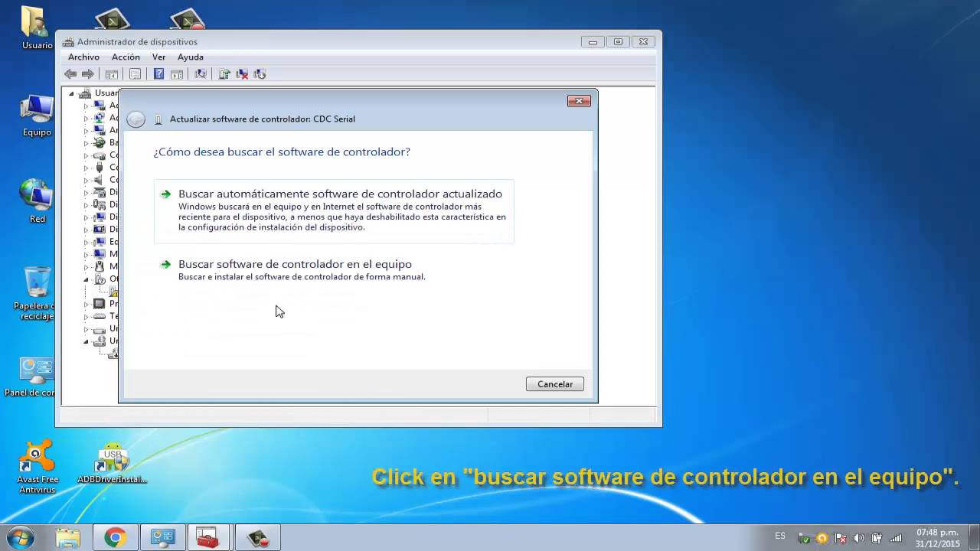
Task: Click the Disable device toolbar icon with down arrow
Action: [x=260, y=74]
